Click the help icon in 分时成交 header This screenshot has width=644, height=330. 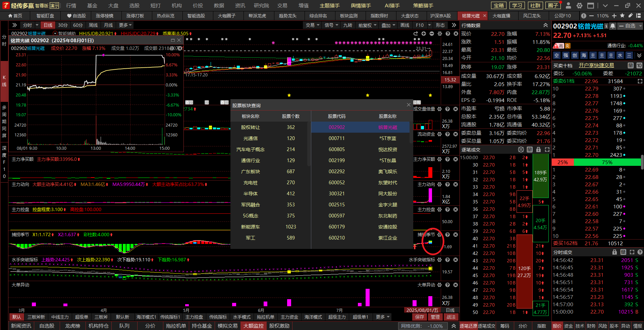(640, 252)
